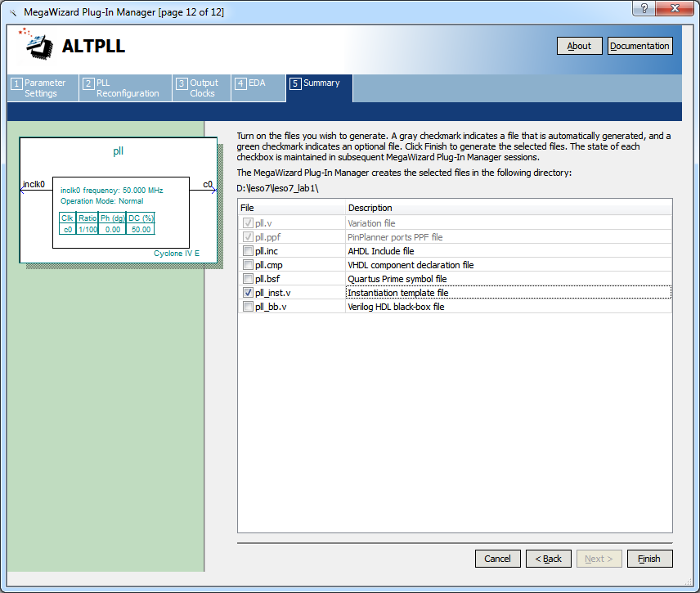Click the 0.00 phase cell

tap(113, 229)
